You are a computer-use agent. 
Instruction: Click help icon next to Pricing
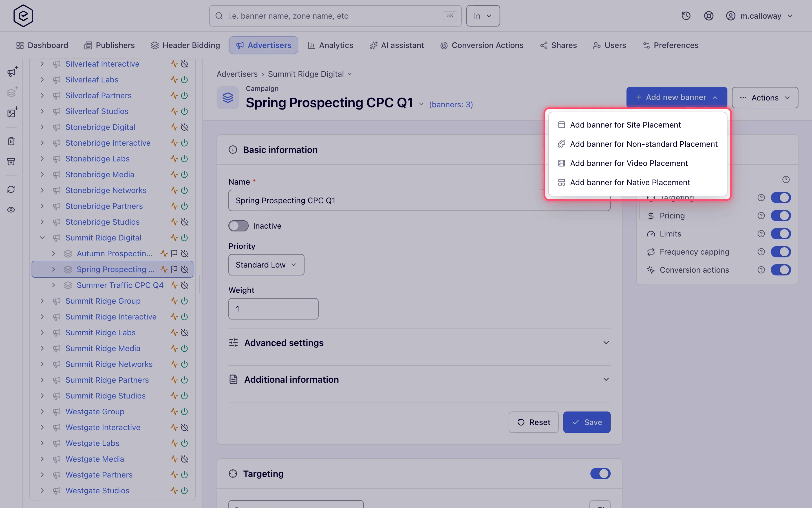[761, 216]
